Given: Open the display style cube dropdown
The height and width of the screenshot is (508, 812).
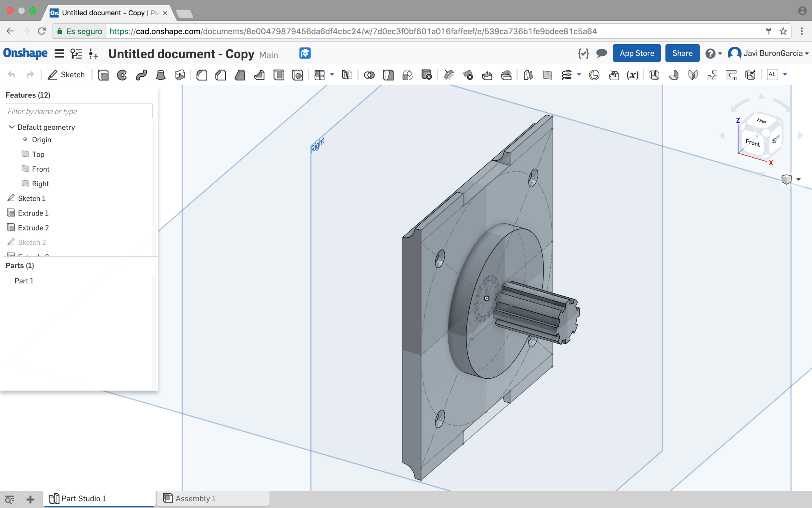Looking at the screenshot, I should pos(791,179).
